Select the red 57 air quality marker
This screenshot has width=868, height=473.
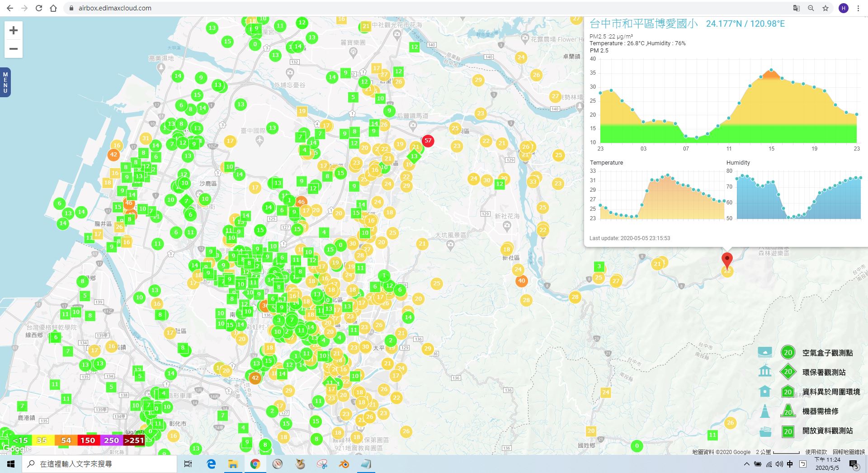pos(428,141)
